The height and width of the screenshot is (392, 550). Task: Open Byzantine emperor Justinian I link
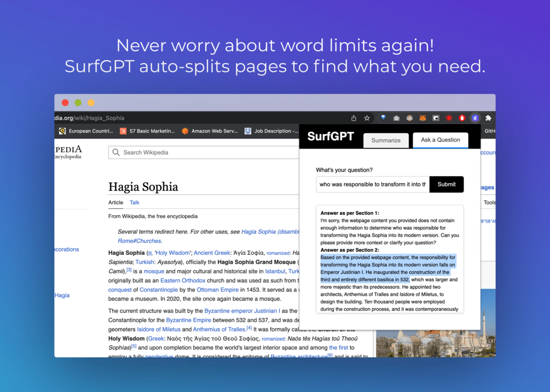pos(242,311)
